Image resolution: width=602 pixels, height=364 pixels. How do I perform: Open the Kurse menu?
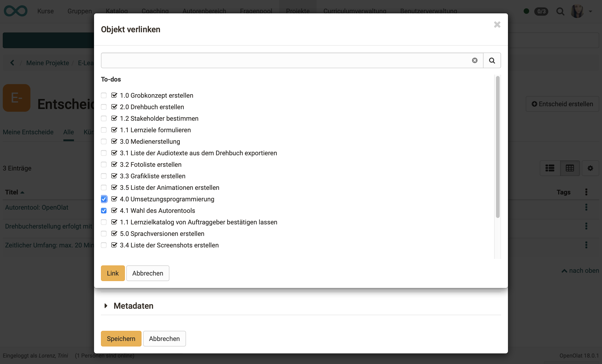click(45, 11)
